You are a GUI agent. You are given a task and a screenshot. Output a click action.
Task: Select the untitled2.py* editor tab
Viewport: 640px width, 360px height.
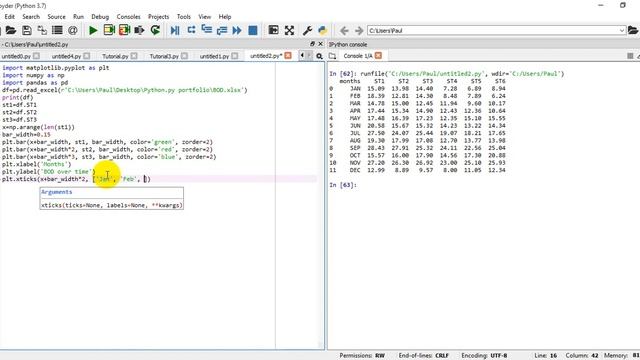(x=266, y=56)
